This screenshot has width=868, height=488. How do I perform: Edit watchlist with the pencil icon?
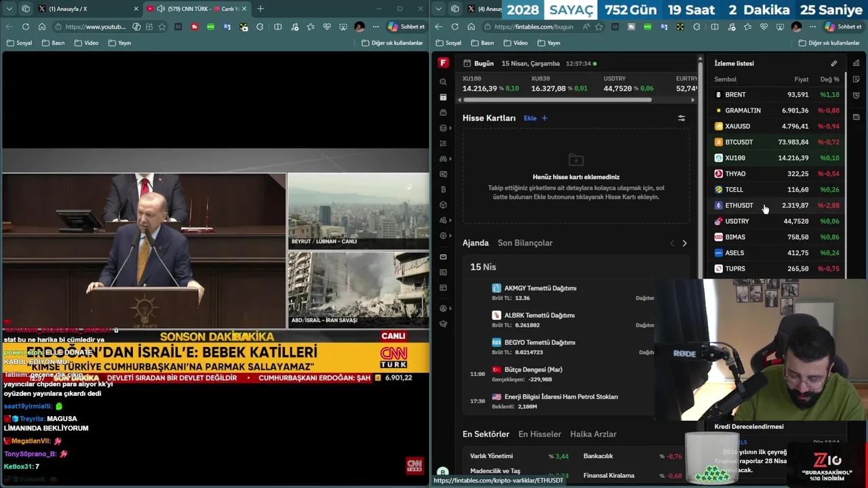coord(834,64)
